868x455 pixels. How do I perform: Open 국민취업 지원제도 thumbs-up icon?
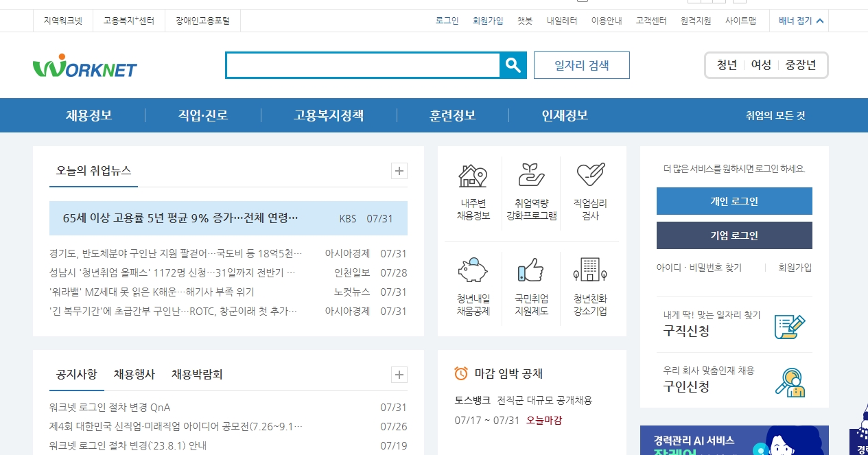pos(531,278)
